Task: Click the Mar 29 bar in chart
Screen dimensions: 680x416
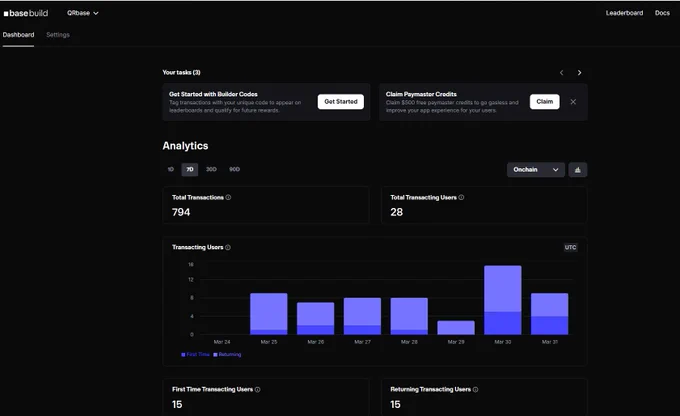Action: tap(456, 328)
